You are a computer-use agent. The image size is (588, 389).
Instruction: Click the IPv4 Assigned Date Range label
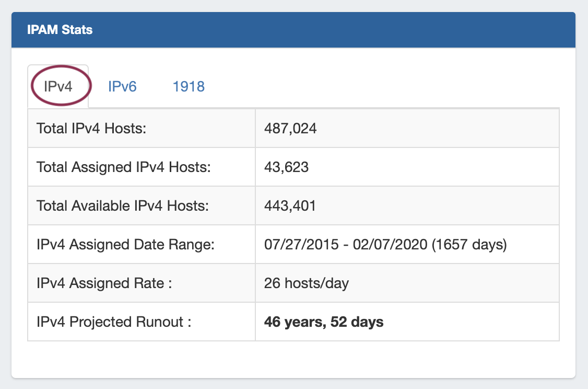(x=125, y=244)
